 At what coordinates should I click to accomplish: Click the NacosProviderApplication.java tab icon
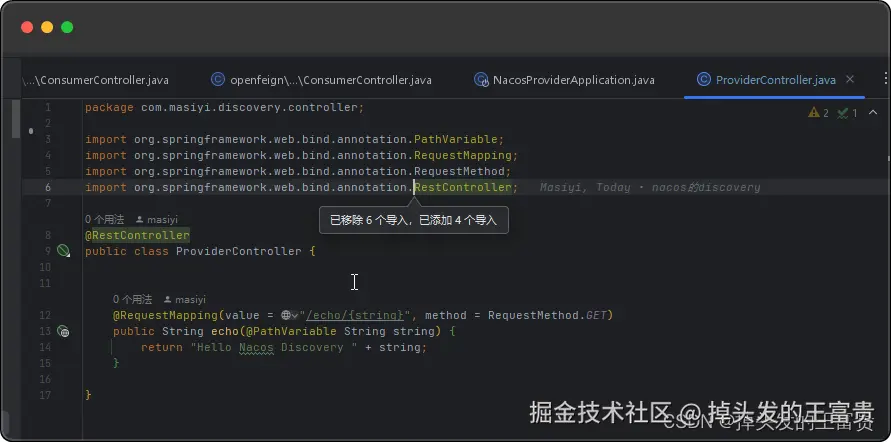481,80
